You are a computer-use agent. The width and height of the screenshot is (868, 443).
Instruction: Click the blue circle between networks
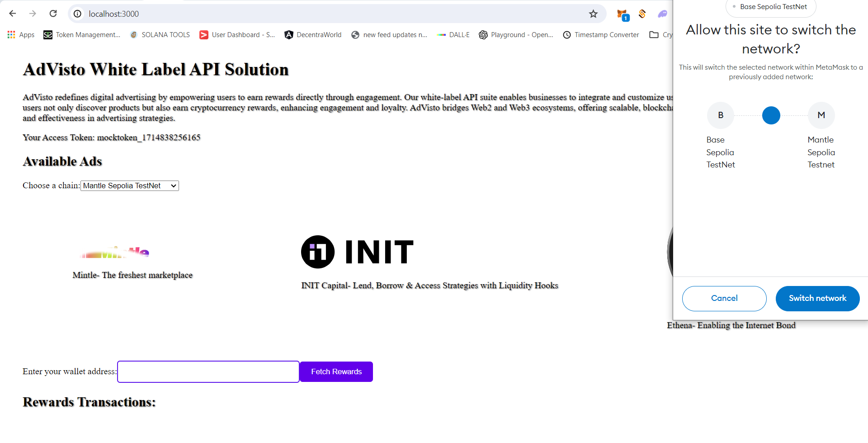point(771,115)
